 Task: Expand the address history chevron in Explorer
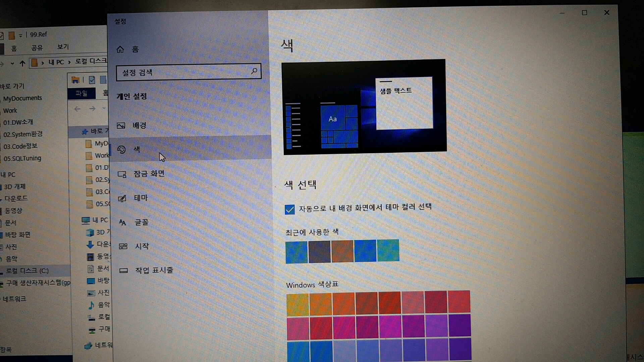point(12,63)
